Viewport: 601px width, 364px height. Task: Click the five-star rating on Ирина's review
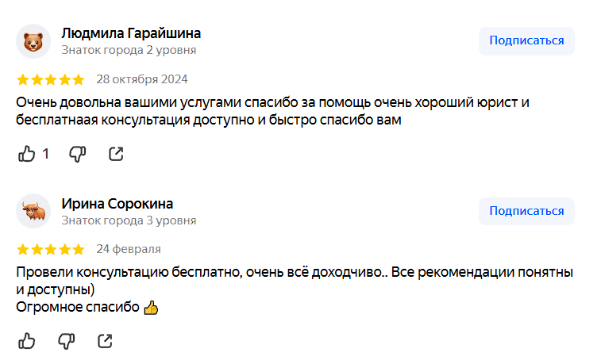tap(50, 249)
